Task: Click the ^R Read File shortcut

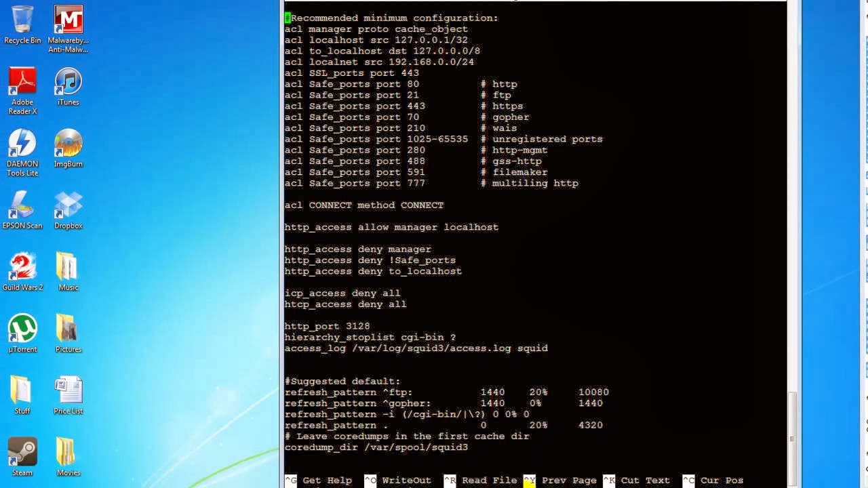Action: click(x=480, y=481)
